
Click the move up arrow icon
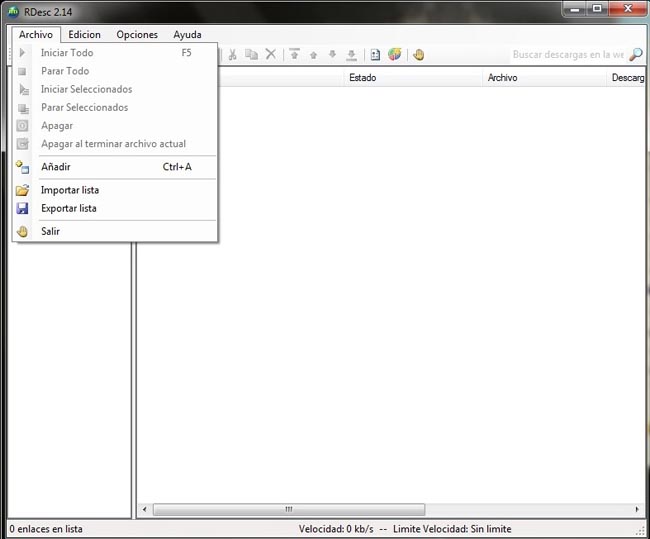[314, 55]
